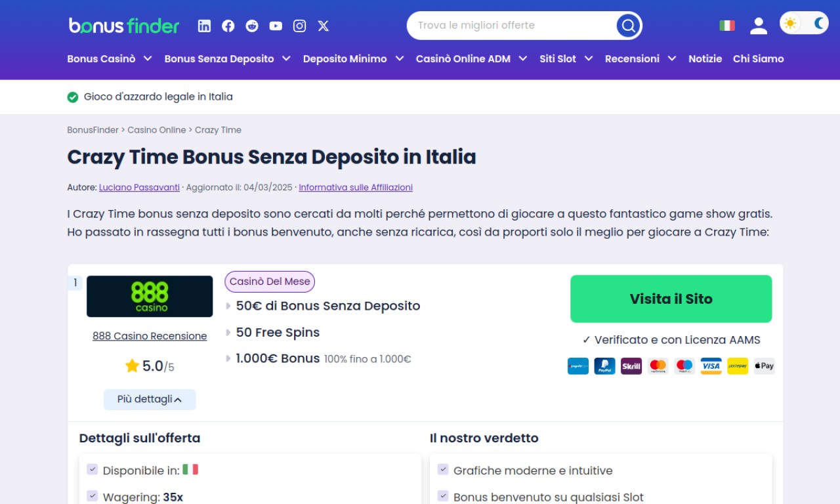Expand the Siti Slot dropdown
The image size is (840, 504).
tap(566, 58)
